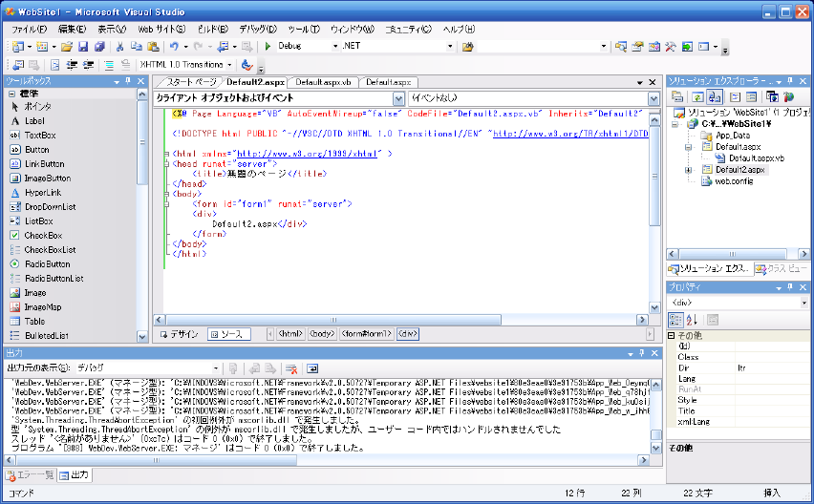Collapse the Default.aspx tree node

[689, 147]
